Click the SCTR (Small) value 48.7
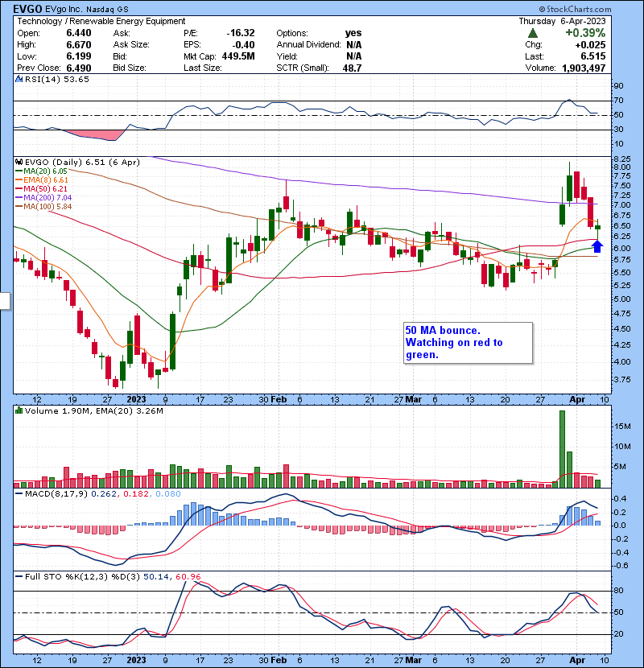This screenshot has width=644, height=668. [x=352, y=68]
